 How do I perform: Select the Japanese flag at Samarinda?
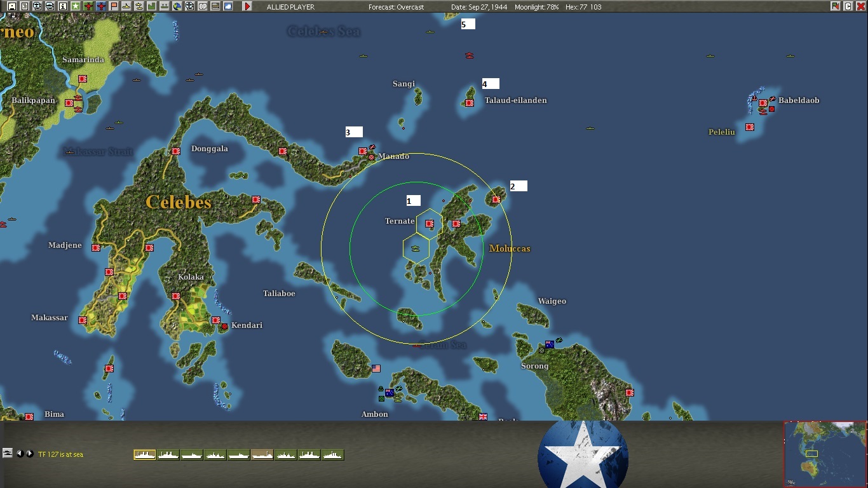(83, 79)
